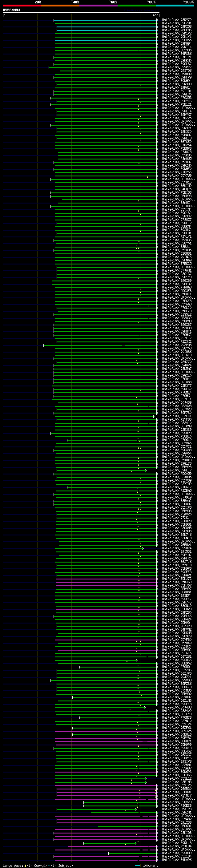Select the label UniRef100_B9SPC7
Screen dimensions: 197x868
(x=176, y=67)
